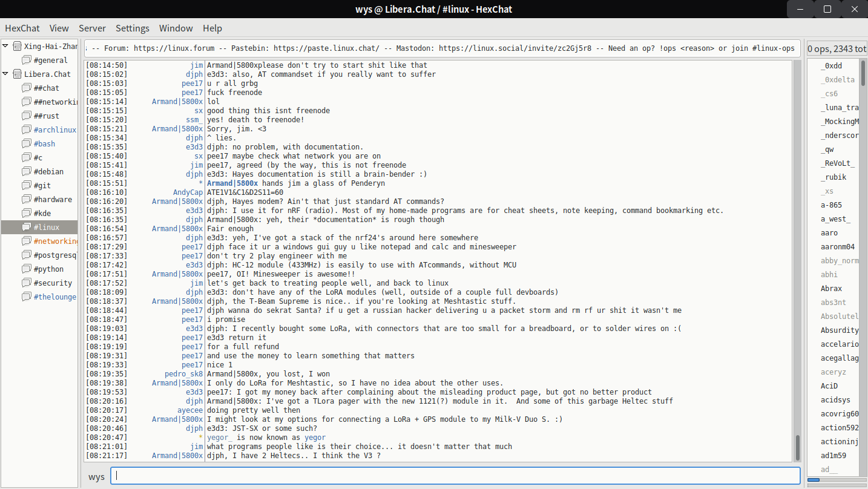This screenshot has width=868, height=489.
Task: Select user _cs6 in the user list
Action: [x=829, y=93]
